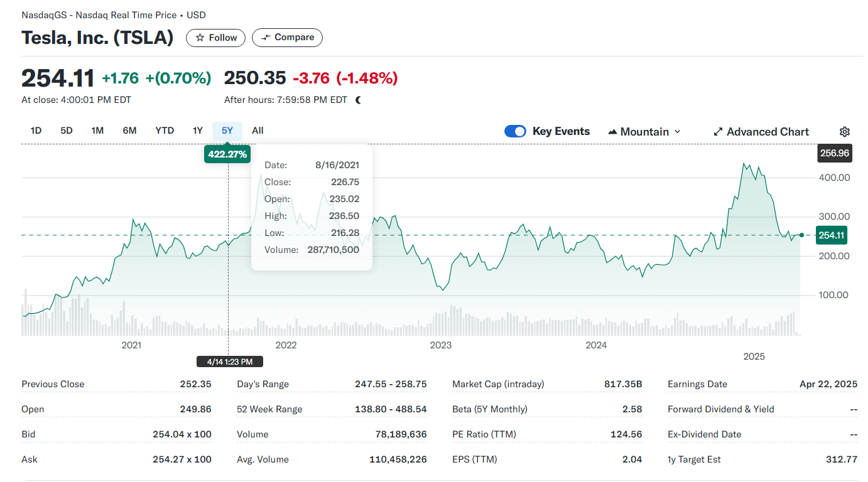
Task: Click Earnings Date Apr 22, 2025
Action: [x=828, y=384]
